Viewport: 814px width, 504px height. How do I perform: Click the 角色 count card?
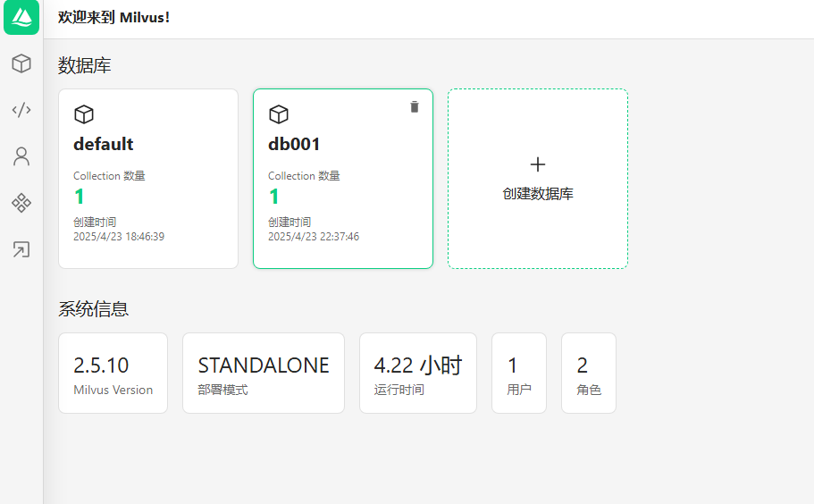[x=589, y=374]
